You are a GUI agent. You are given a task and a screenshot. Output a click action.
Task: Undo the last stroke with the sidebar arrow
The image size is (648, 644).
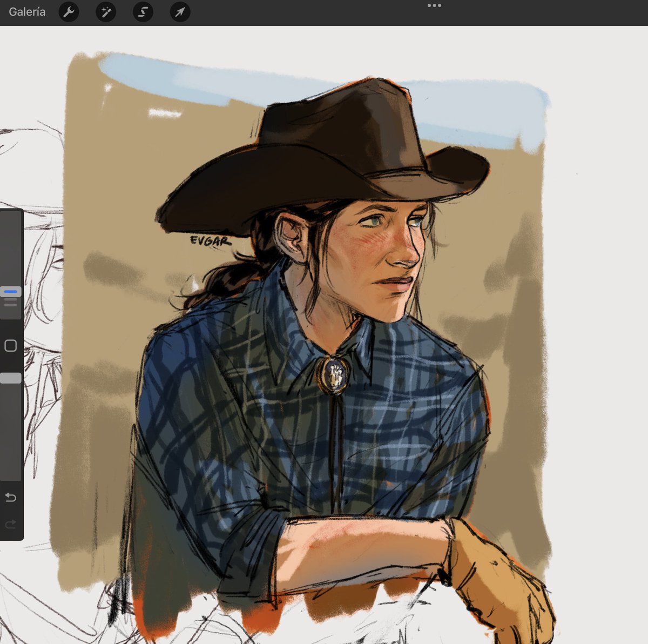coord(10,497)
